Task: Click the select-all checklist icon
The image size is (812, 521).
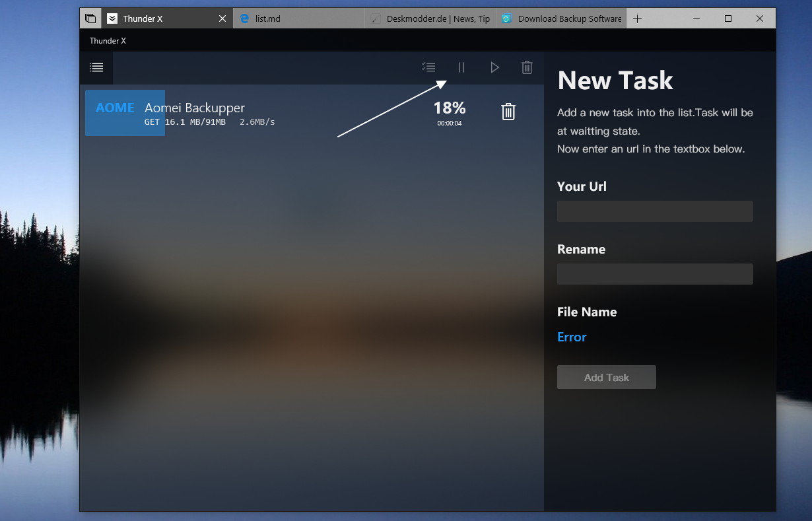Action: tap(428, 67)
